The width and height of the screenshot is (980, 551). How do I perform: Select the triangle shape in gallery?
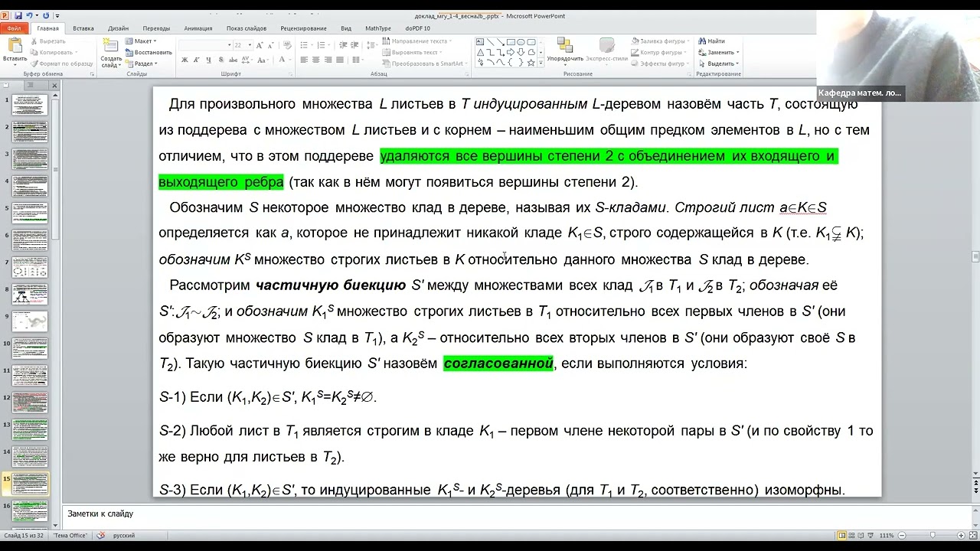tap(480, 52)
